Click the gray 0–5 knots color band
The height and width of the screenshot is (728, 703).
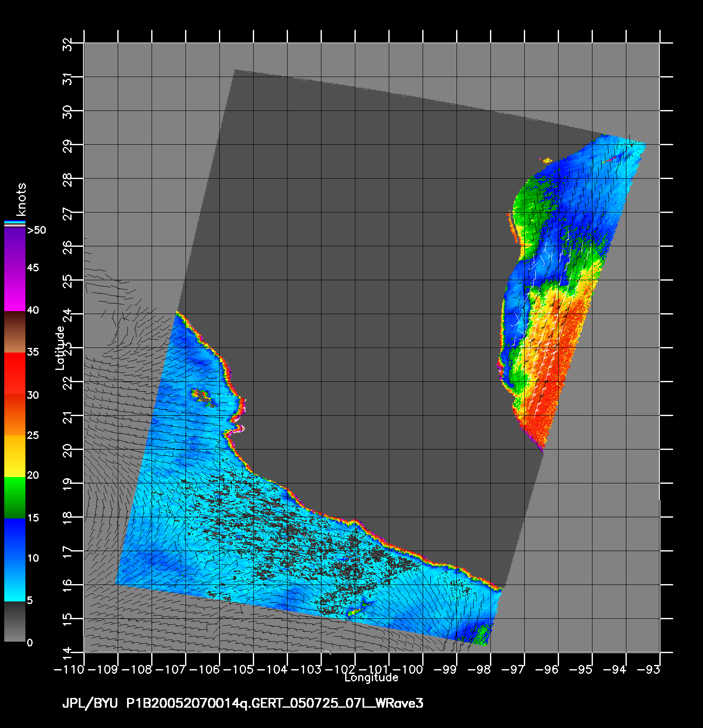[x=15, y=621]
